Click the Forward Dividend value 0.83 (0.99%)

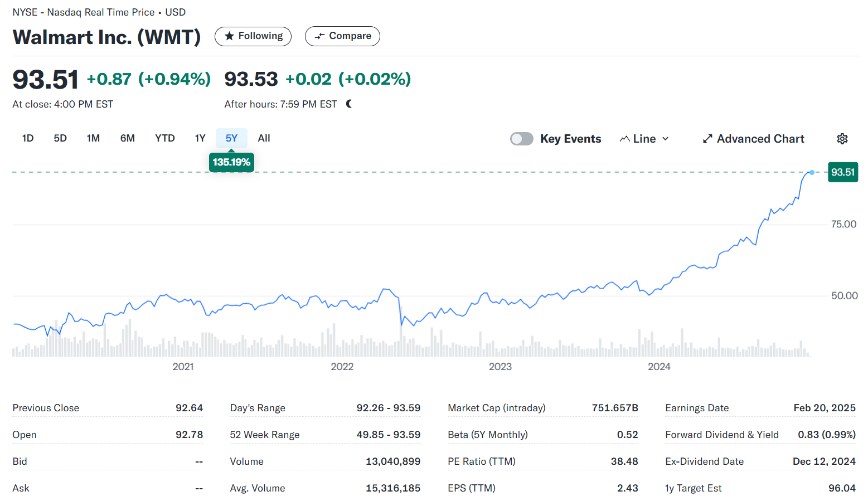827,435
